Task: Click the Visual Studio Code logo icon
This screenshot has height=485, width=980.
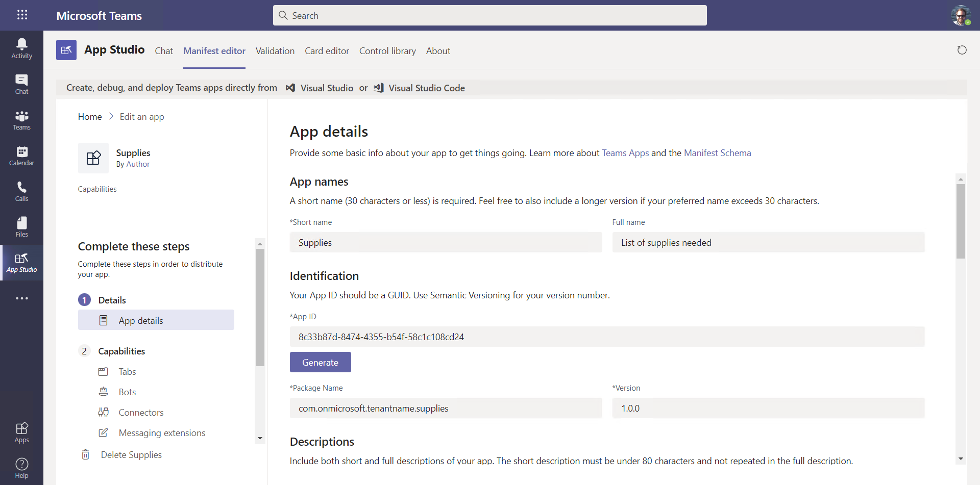Action: pos(379,88)
